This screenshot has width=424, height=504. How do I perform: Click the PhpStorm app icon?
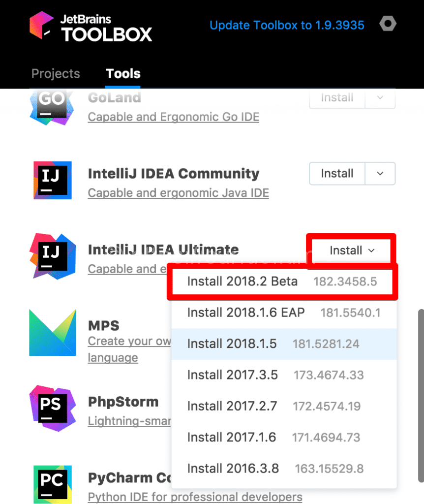pyautogui.click(x=53, y=408)
